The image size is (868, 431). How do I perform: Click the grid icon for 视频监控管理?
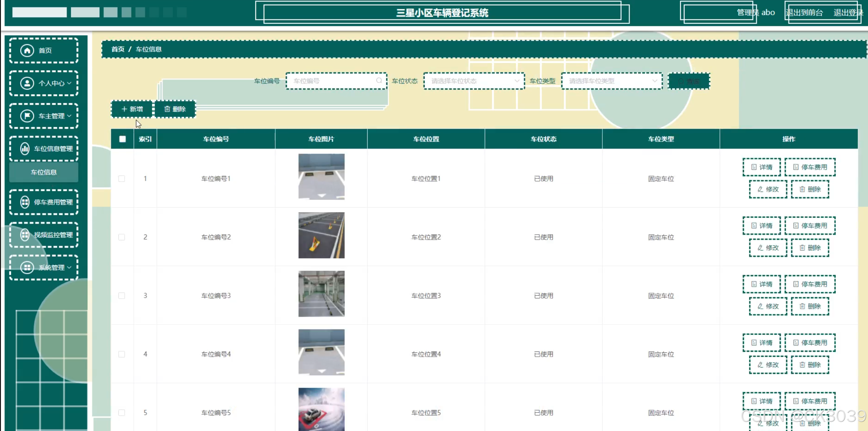(25, 235)
